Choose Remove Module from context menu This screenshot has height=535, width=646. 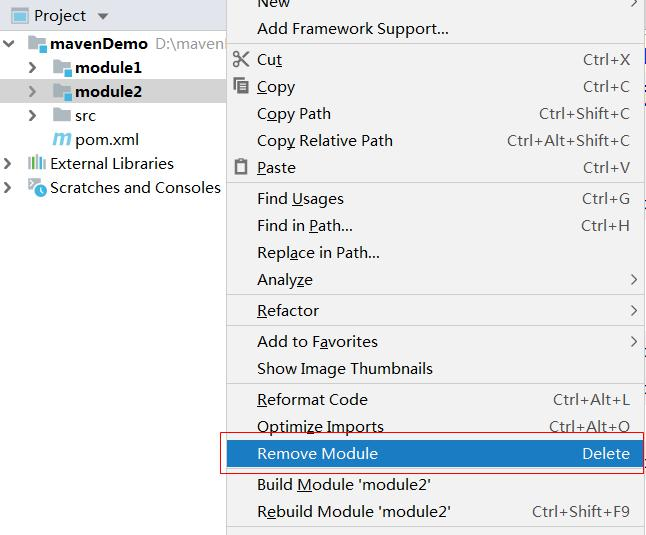coord(318,453)
